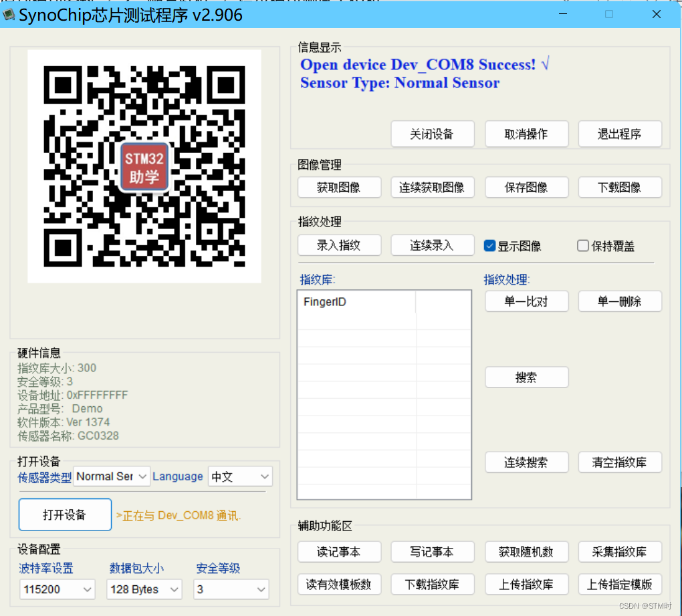Click the FingerID column header
Image resolution: width=682 pixels, height=616 pixels.
pyautogui.click(x=356, y=302)
